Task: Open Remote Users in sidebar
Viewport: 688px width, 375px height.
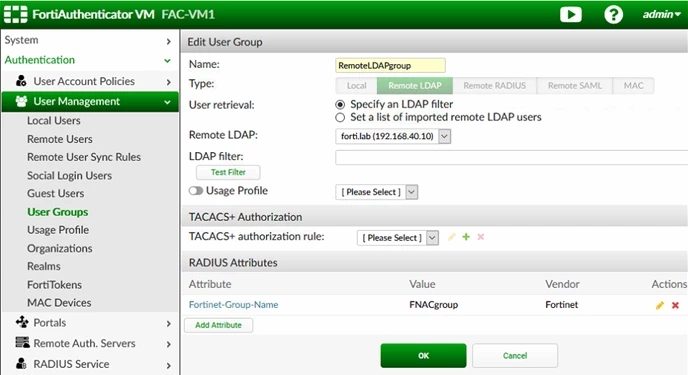Action: (60, 139)
